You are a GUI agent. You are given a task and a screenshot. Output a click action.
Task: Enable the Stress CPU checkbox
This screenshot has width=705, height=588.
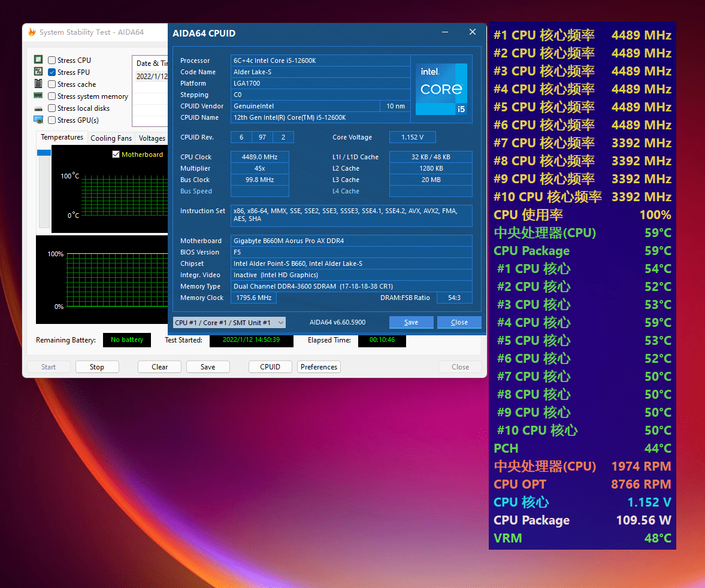point(52,60)
